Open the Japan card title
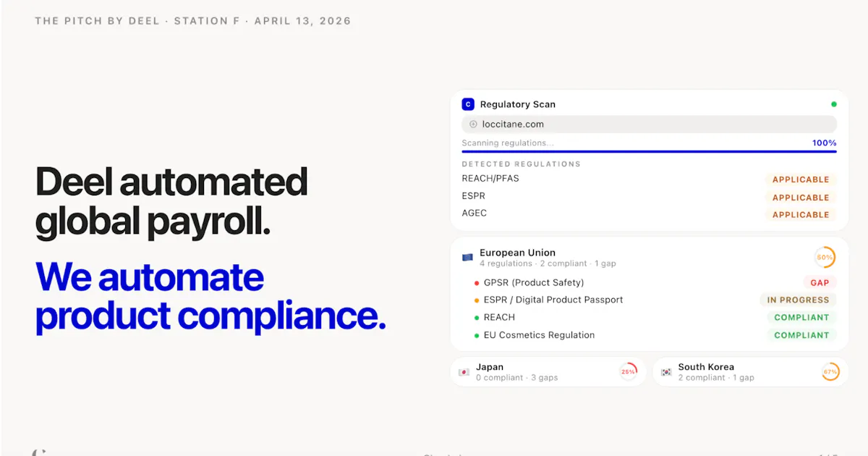The width and height of the screenshot is (868, 456). pyautogui.click(x=490, y=367)
